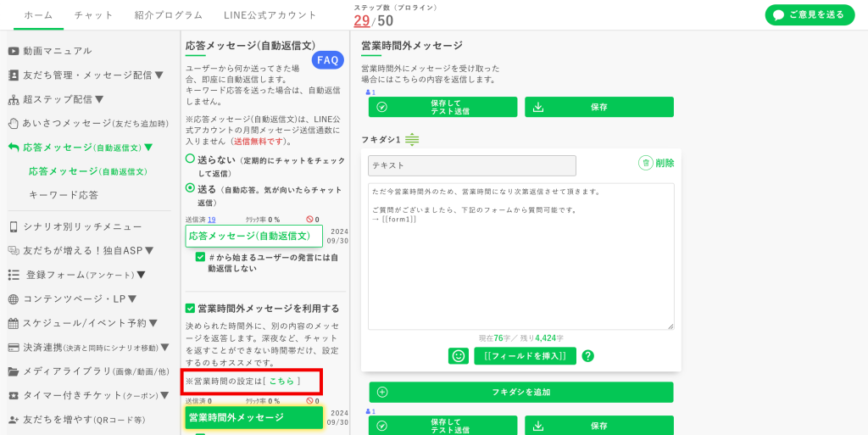Screen dimensions: 868x435
Task: Expand タイマー付きチケット(クーポン) menu
Action: point(164,396)
